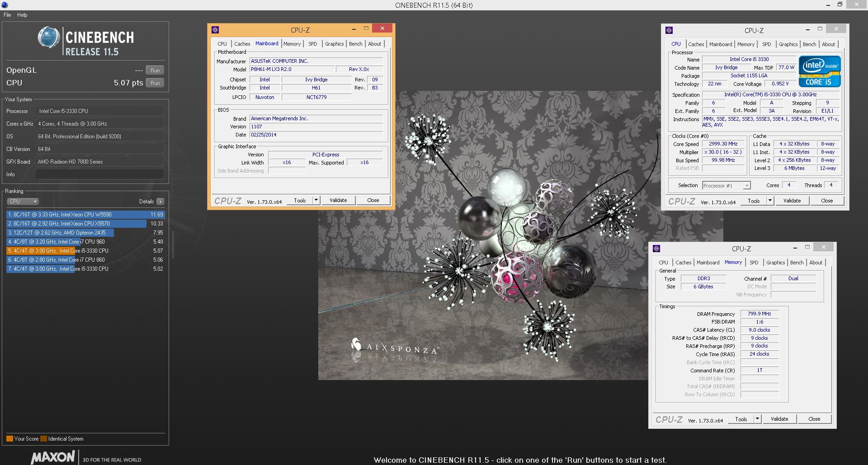Run the CPU benchmark

(x=155, y=83)
